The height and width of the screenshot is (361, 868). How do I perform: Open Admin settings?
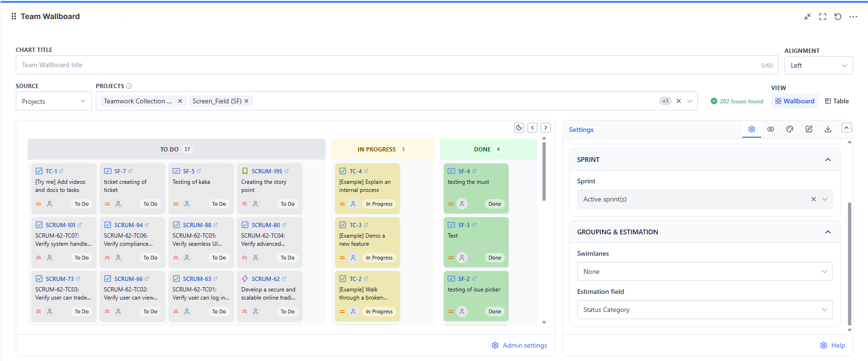520,345
